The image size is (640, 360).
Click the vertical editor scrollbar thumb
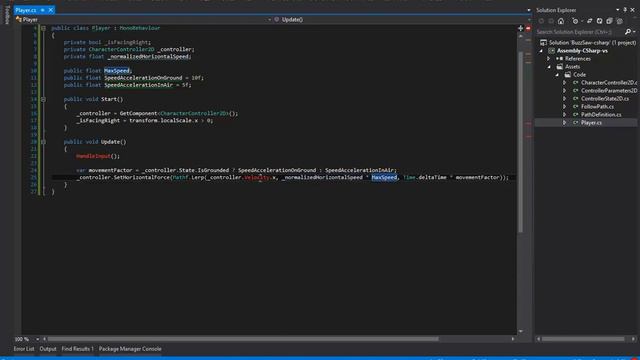pyautogui.click(x=520, y=142)
